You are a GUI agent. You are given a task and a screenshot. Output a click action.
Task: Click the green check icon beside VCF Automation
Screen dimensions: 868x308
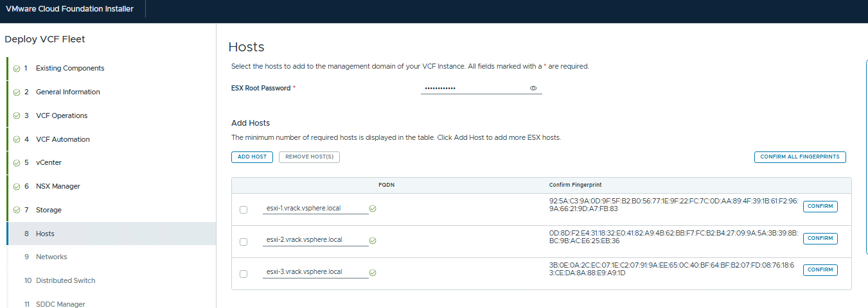pyautogui.click(x=16, y=140)
